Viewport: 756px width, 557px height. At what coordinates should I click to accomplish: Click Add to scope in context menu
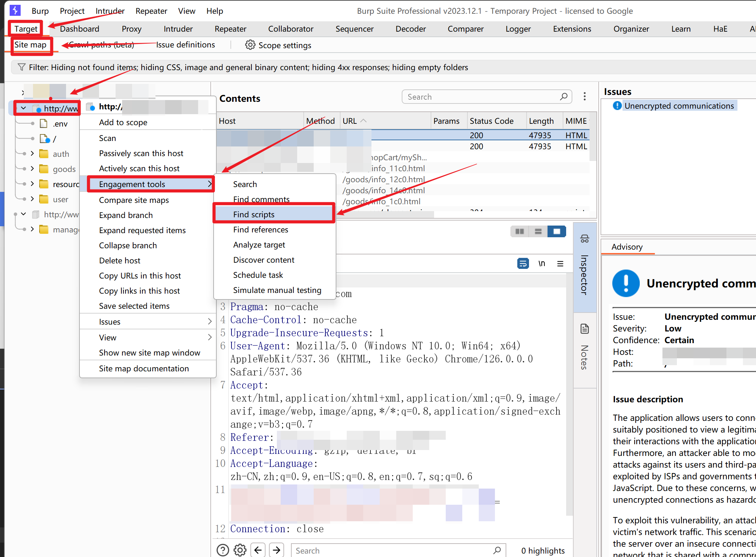click(148, 122)
